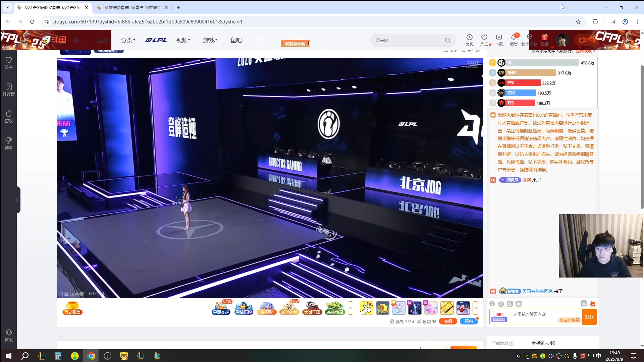Click the 开播 start streaming button
Viewport: 644px width, 362px height.
[x=587, y=40]
